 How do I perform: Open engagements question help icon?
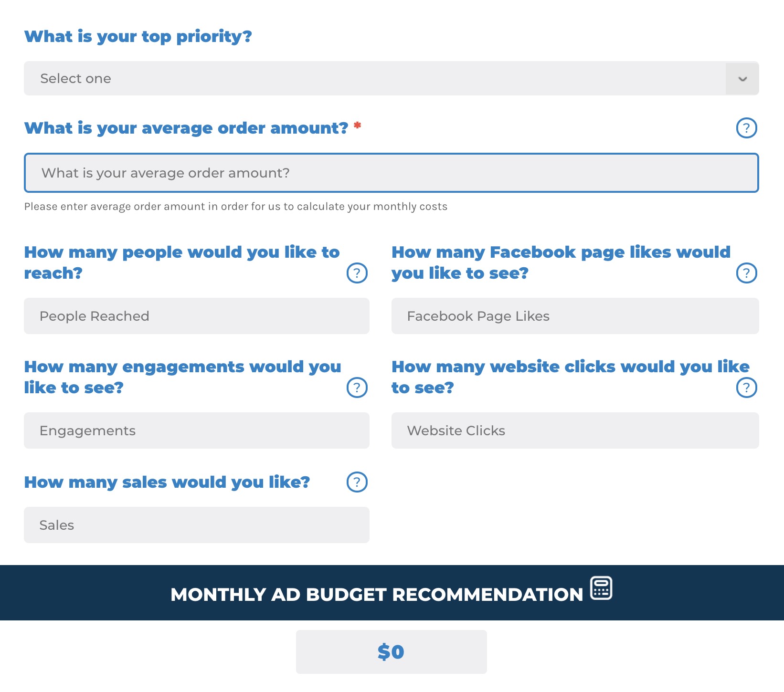click(x=357, y=388)
